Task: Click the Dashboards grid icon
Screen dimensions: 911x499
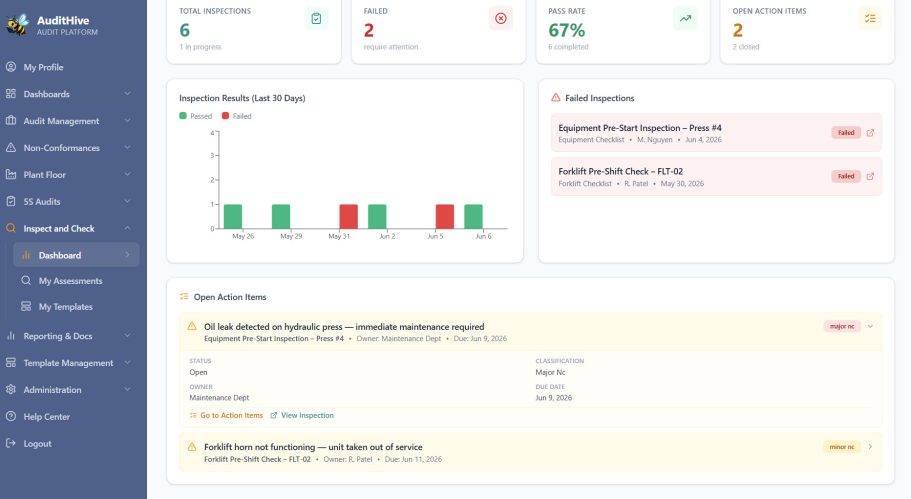Action: (x=10, y=94)
